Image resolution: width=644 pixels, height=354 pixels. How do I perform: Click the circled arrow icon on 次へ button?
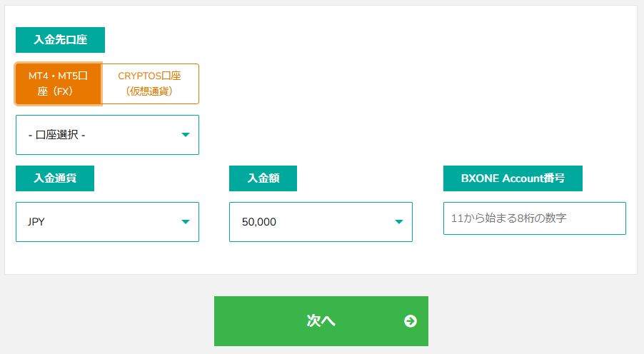(410, 320)
